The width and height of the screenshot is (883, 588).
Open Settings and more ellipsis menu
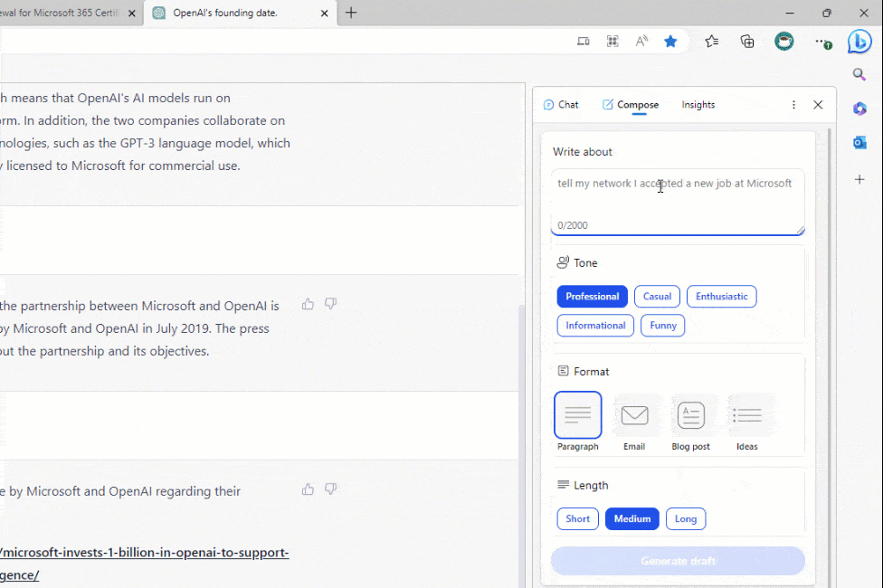coord(822,43)
